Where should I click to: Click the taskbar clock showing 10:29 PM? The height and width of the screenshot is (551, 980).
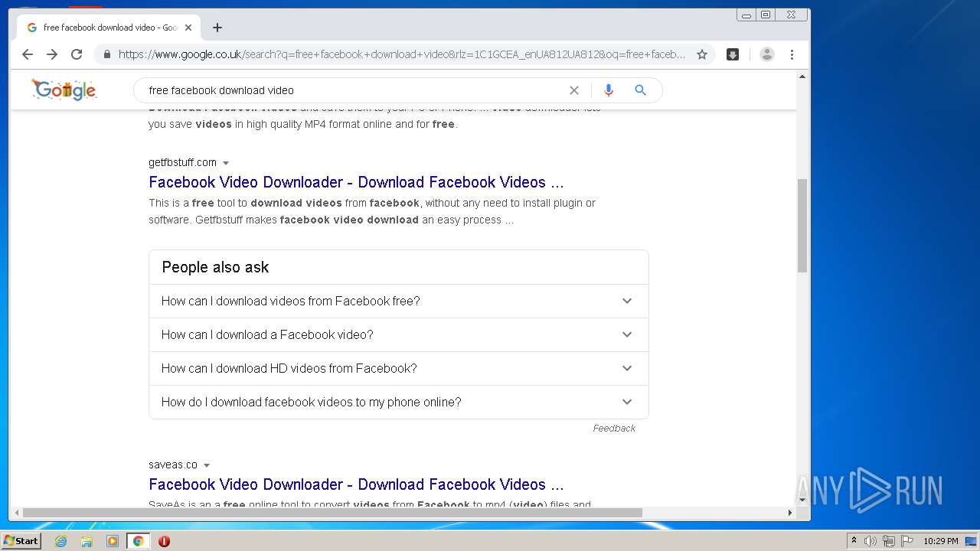point(941,541)
